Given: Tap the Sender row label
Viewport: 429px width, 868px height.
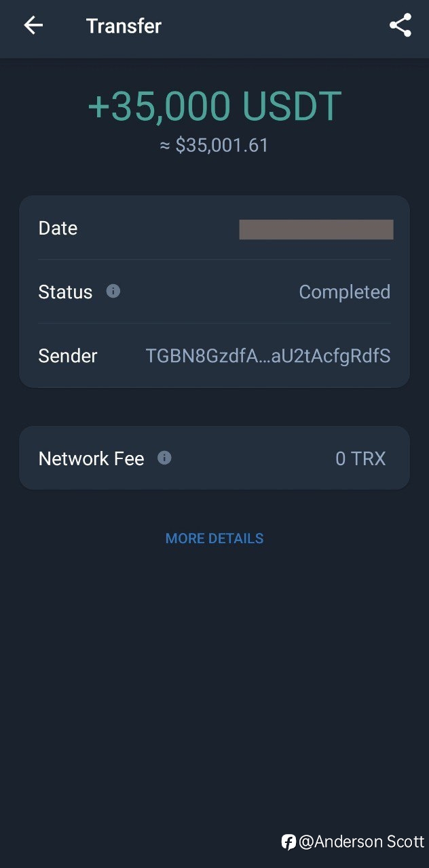Looking at the screenshot, I should click(68, 356).
